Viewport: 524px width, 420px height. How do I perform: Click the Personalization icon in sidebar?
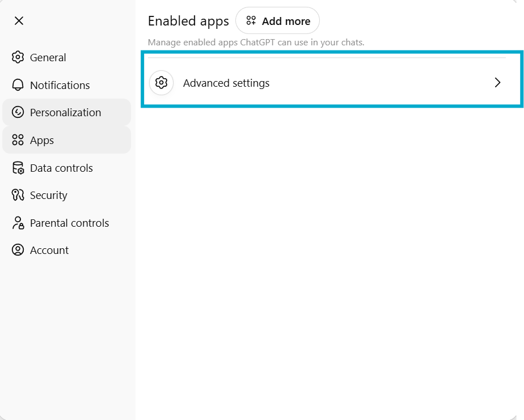click(18, 112)
